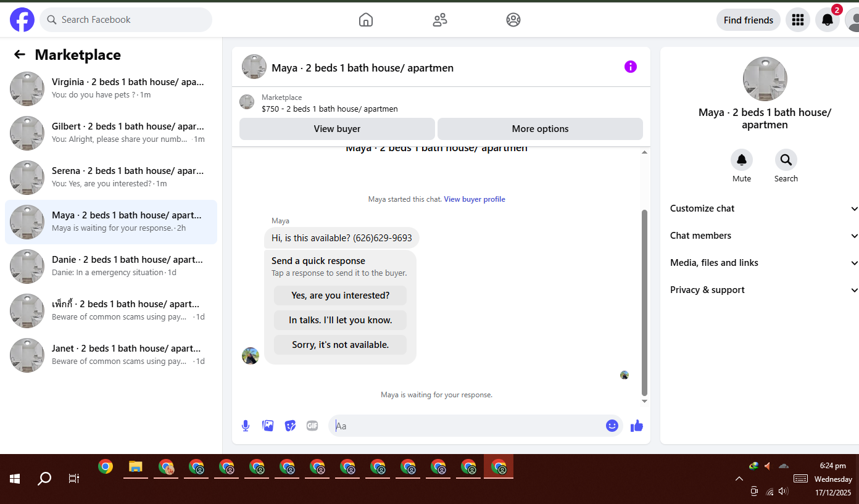859x504 pixels.
Task: Send quick reply 'Yes, are you interested?'
Action: coord(341,295)
